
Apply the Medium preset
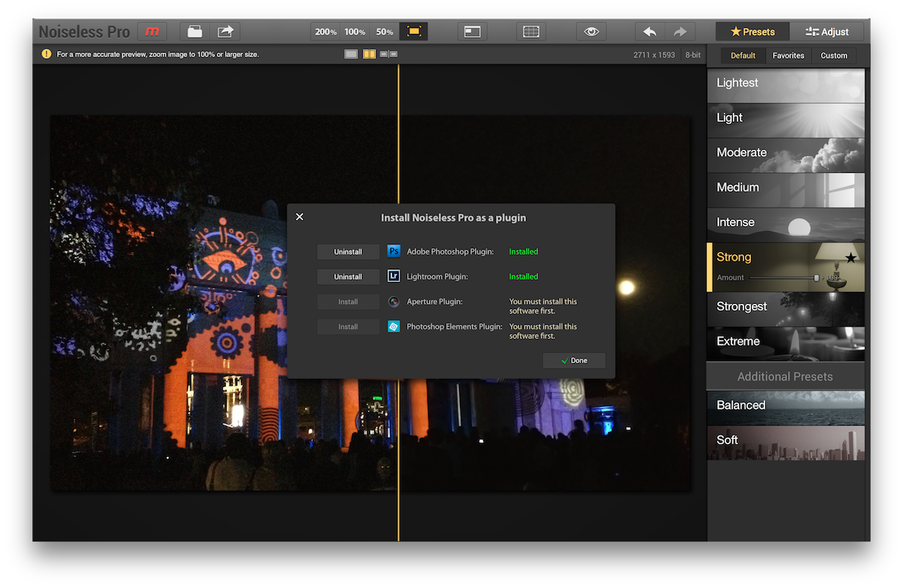(786, 190)
